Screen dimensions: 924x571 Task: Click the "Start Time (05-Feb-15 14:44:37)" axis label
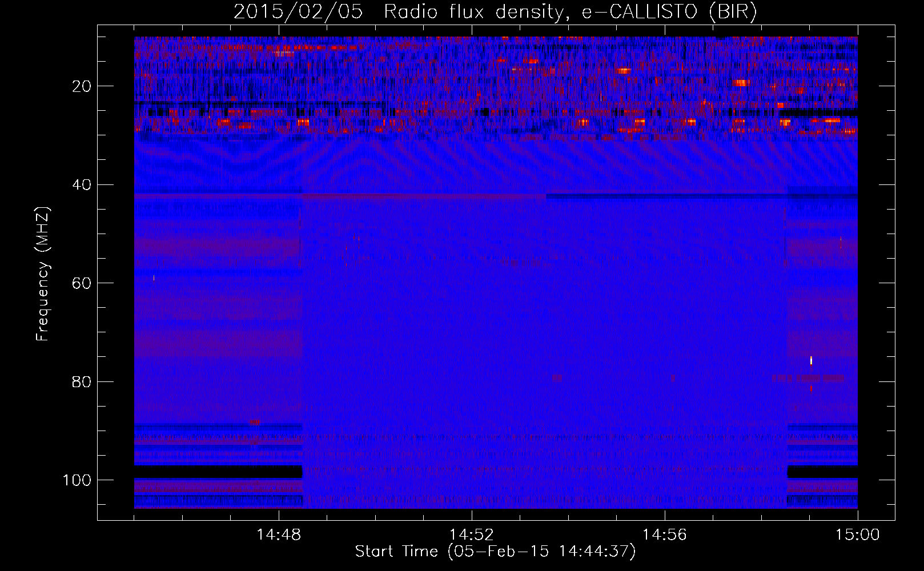(495, 552)
